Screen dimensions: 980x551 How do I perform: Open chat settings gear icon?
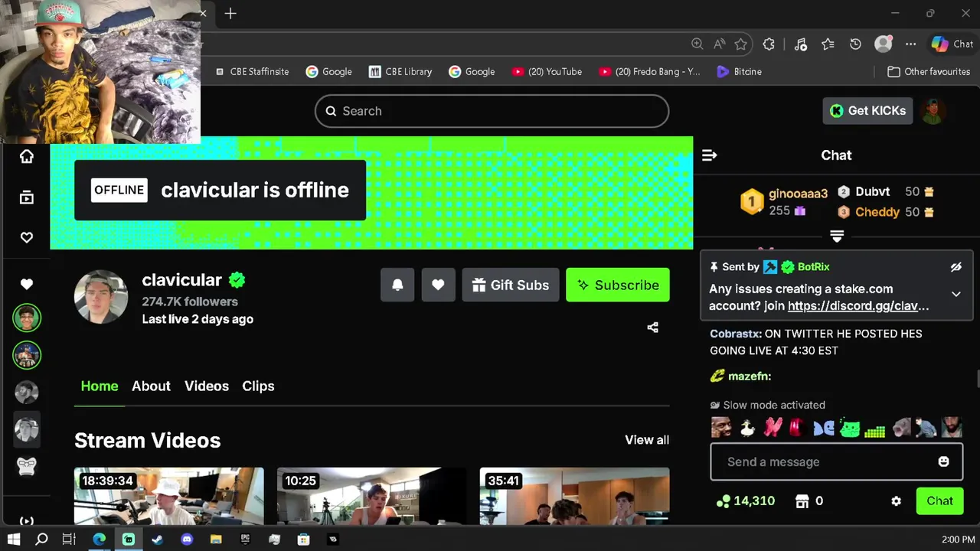[x=896, y=501]
